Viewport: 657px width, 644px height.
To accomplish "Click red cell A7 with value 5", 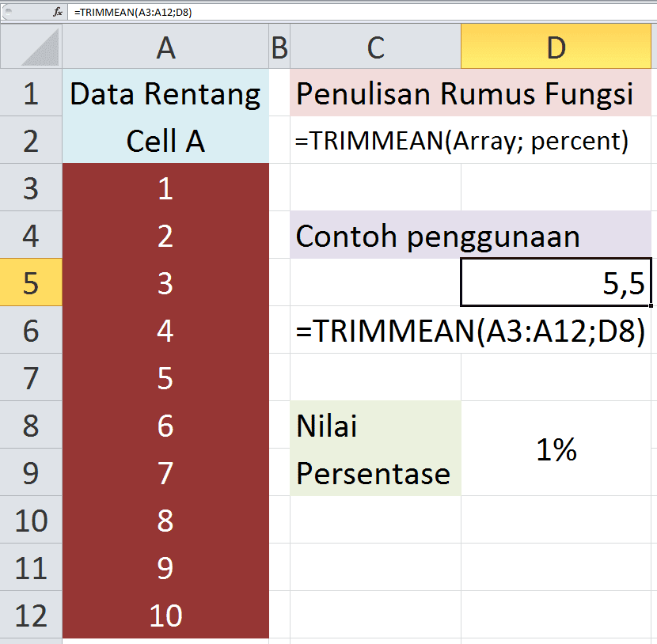I will pyautogui.click(x=165, y=377).
